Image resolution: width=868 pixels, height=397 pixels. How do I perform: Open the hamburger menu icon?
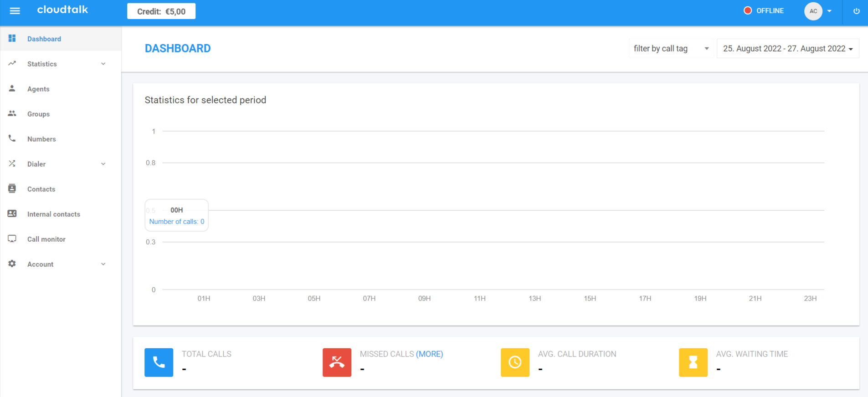tap(15, 11)
